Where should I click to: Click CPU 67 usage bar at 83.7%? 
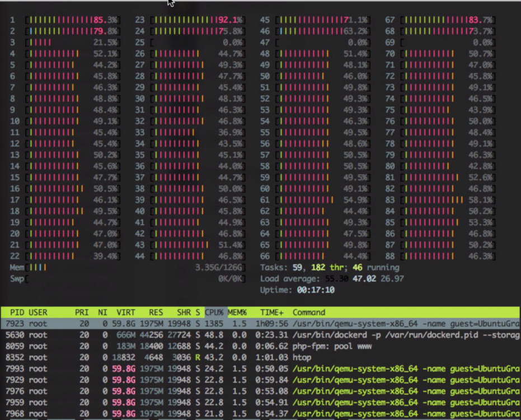click(x=448, y=20)
